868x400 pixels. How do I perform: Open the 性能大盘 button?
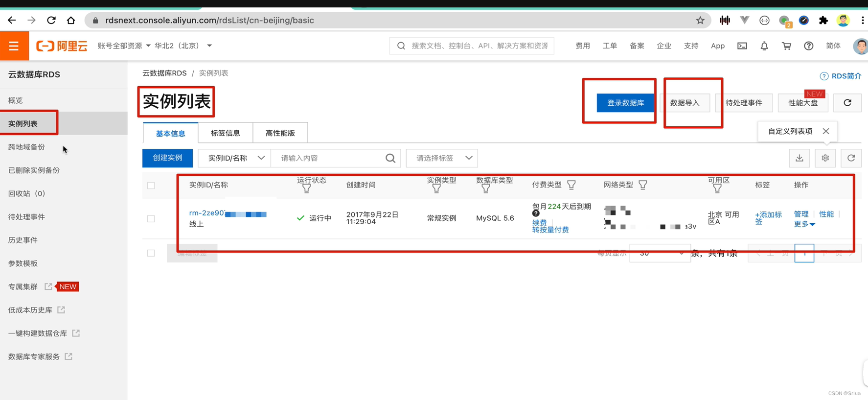click(x=803, y=103)
